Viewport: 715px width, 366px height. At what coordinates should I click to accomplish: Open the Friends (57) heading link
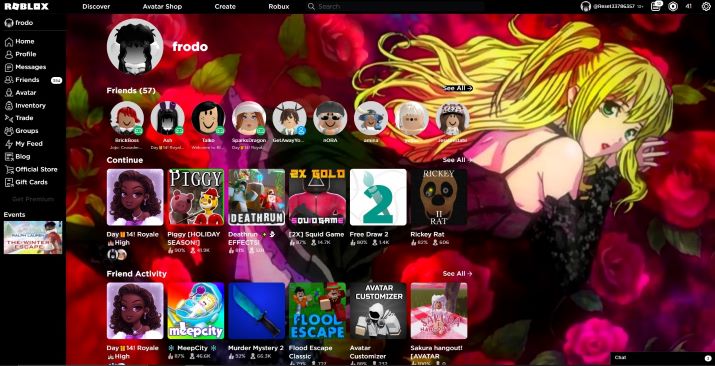pyautogui.click(x=131, y=90)
